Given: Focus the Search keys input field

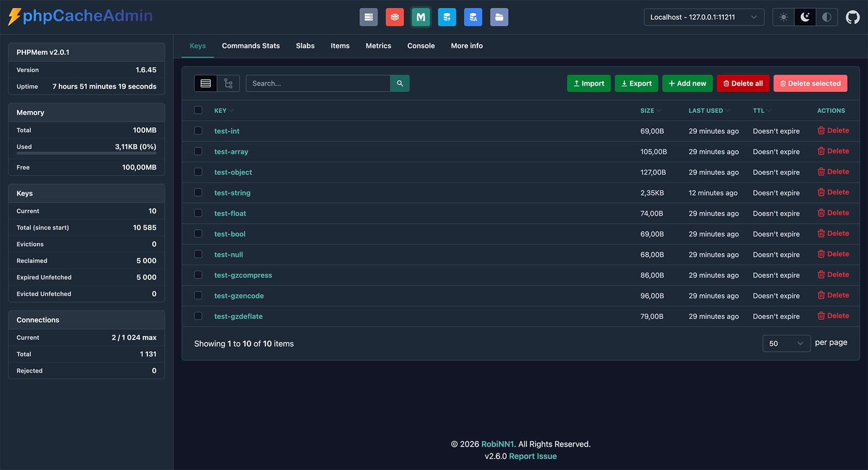Looking at the screenshot, I should pos(318,84).
